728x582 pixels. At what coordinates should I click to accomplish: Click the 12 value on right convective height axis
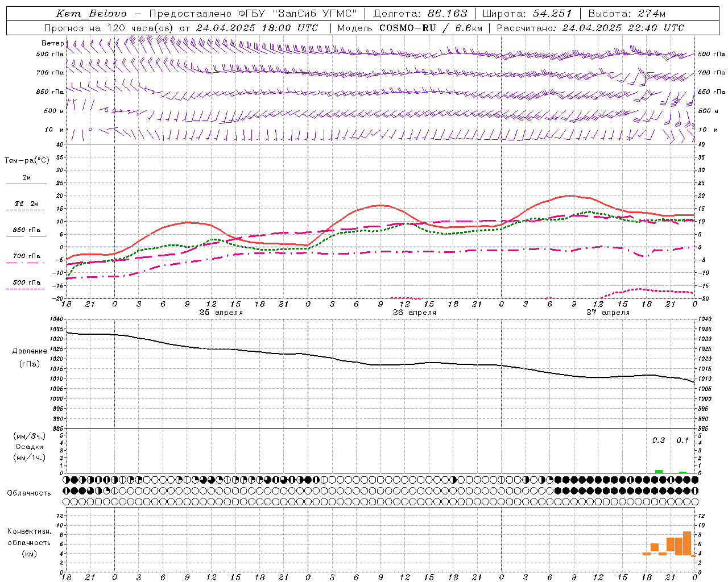[x=701, y=516]
